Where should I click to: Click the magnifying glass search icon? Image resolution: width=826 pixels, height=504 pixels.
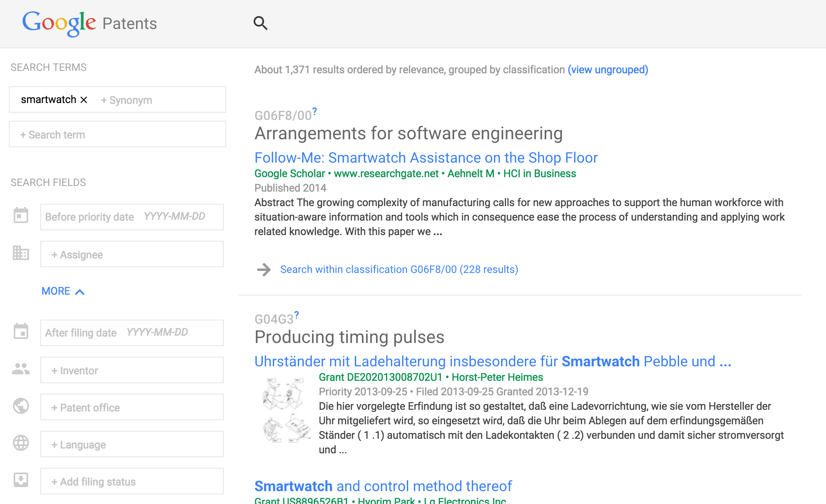260,23
